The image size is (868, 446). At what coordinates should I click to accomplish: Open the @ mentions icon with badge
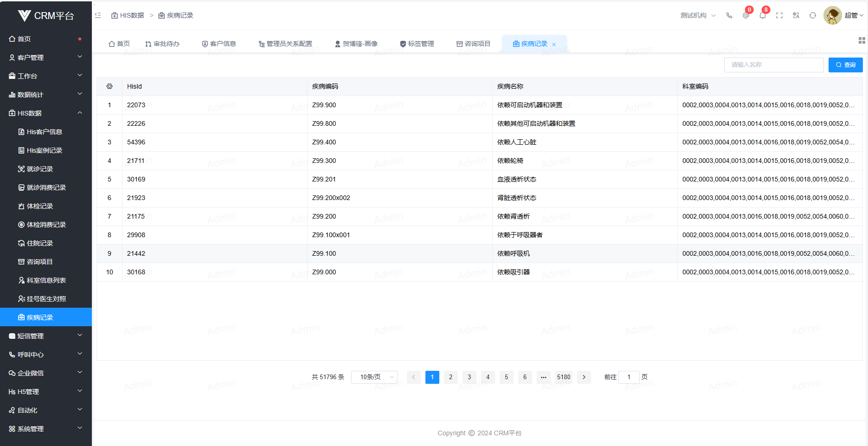pos(746,15)
